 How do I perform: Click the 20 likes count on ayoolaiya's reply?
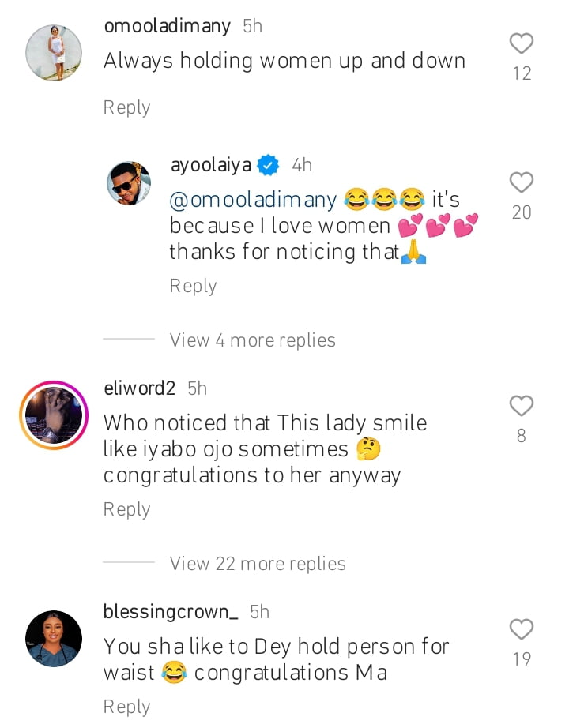(x=521, y=212)
